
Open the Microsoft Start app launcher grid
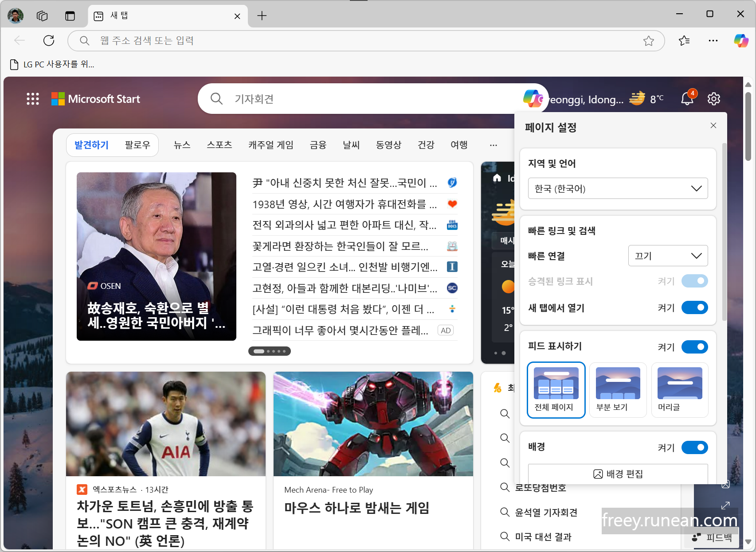(x=33, y=99)
